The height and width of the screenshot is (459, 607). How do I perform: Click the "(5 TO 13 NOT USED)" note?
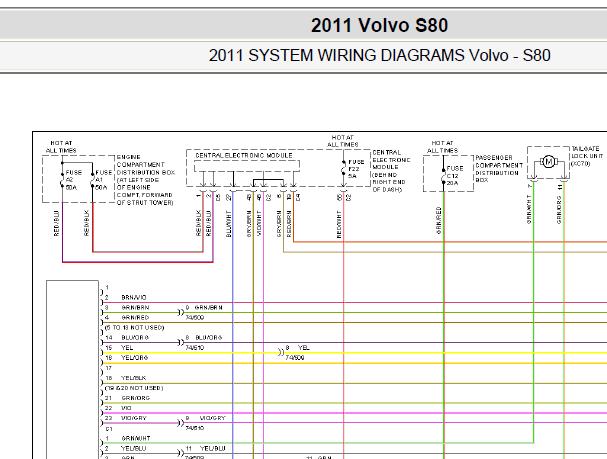134,328
